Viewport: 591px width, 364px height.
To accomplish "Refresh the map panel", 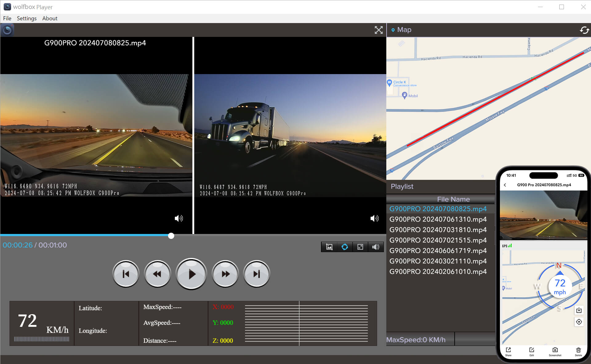I will point(584,30).
